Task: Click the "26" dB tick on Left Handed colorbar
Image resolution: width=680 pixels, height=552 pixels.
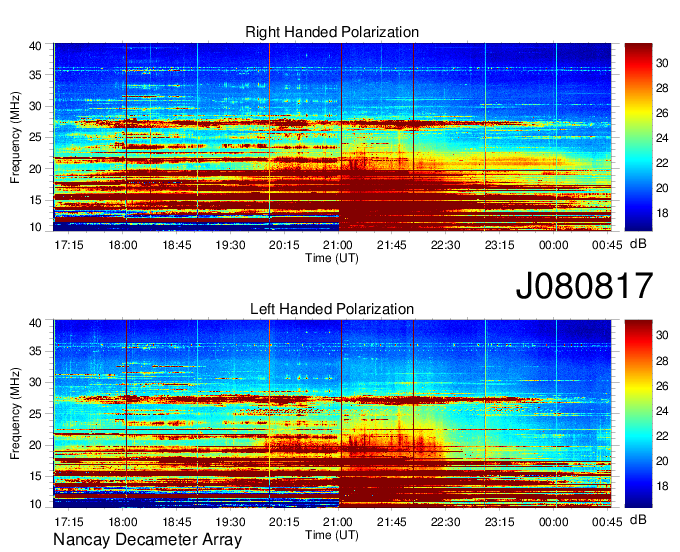Action: point(662,386)
